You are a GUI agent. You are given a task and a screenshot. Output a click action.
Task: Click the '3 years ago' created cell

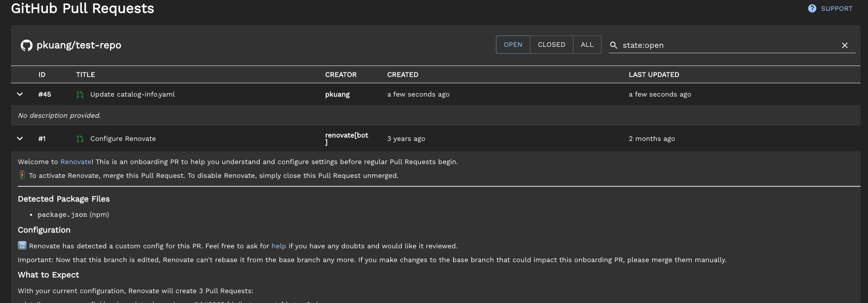(406, 138)
